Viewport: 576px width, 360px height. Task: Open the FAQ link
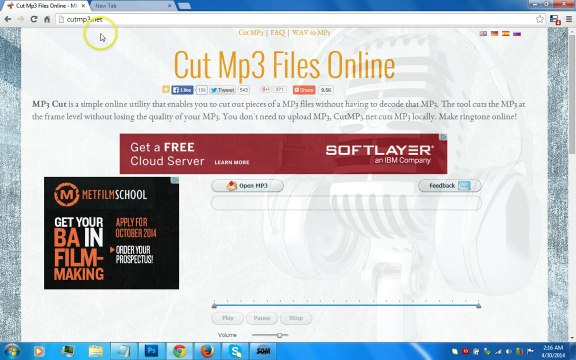(277, 33)
